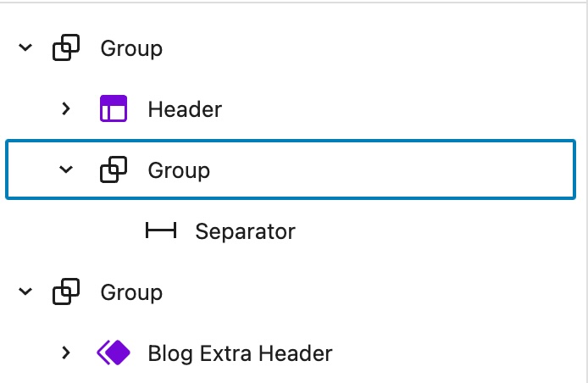588x383 pixels.
Task: Click the Separator block line icon
Action: [160, 230]
